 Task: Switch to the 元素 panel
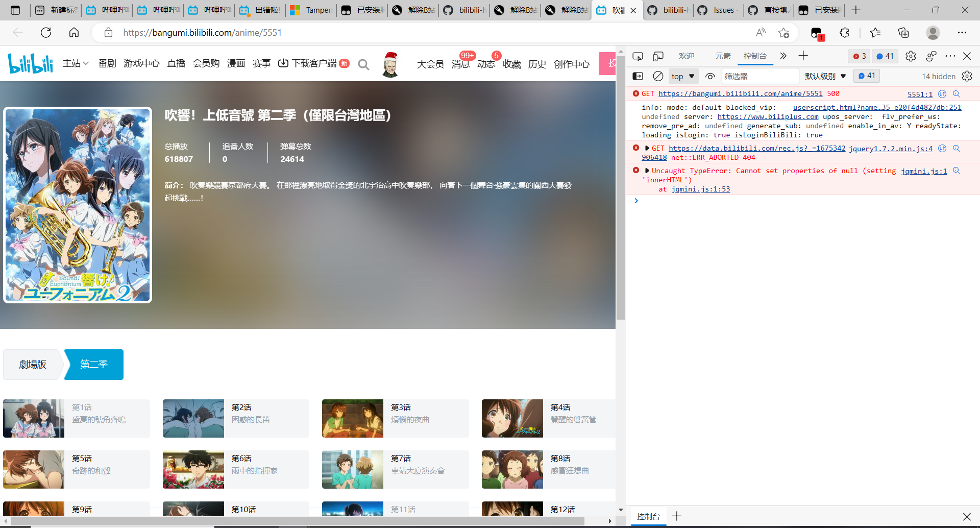[722, 56]
